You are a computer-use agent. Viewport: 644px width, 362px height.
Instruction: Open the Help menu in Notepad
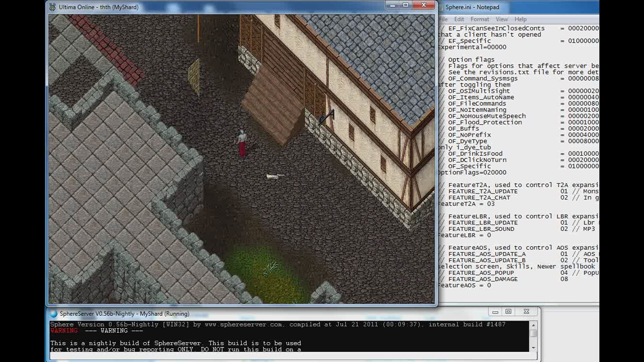520,19
